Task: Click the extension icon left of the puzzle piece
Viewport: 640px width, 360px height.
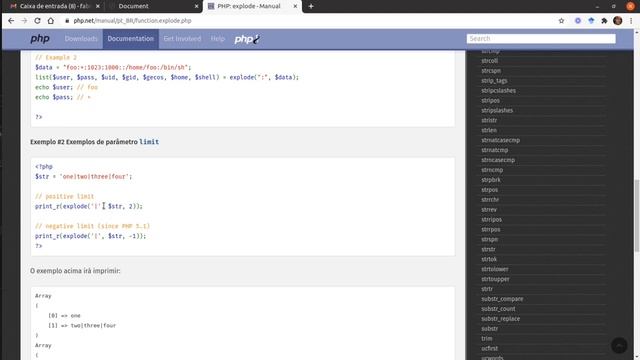Action: (x=591, y=21)
